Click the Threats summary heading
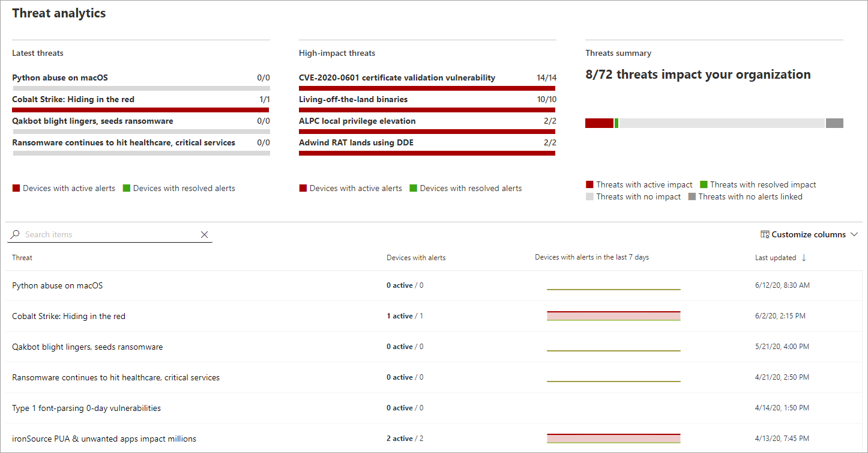 (618, 53)
